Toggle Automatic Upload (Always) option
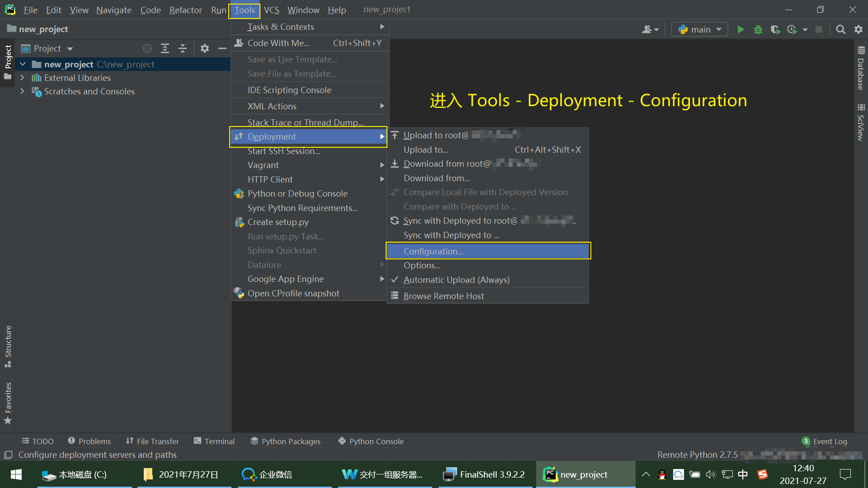The width and height of the screenshot is (868, 488). (x=456, y=280)
